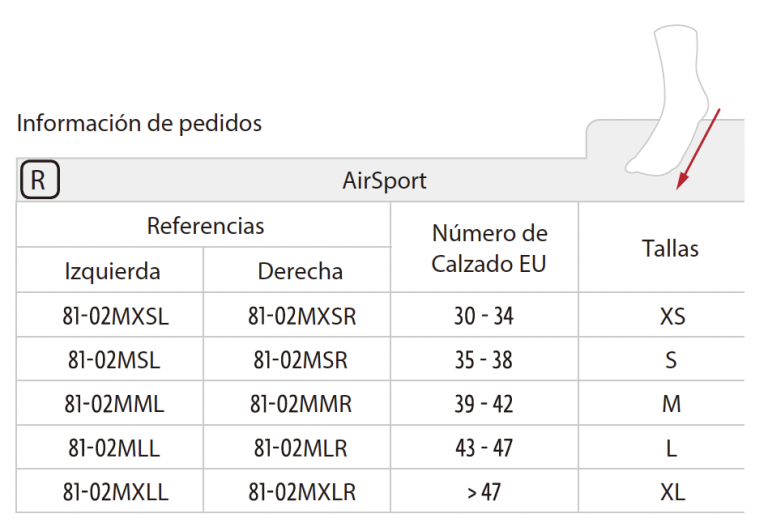Click the foot illustration above the table
Viewport: 768px width, 531px height.
tap(667, 100)
